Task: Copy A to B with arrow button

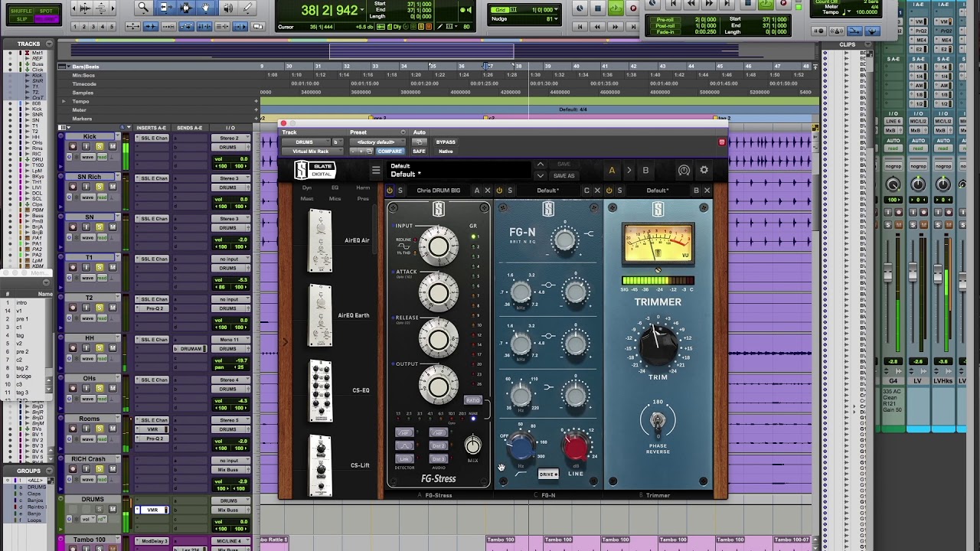Action: coord(629,171)
